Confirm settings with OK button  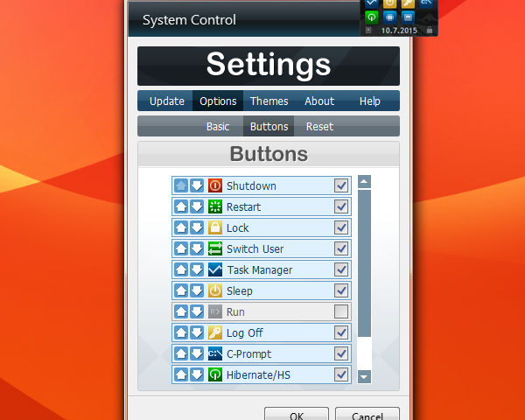click(297, 414)
